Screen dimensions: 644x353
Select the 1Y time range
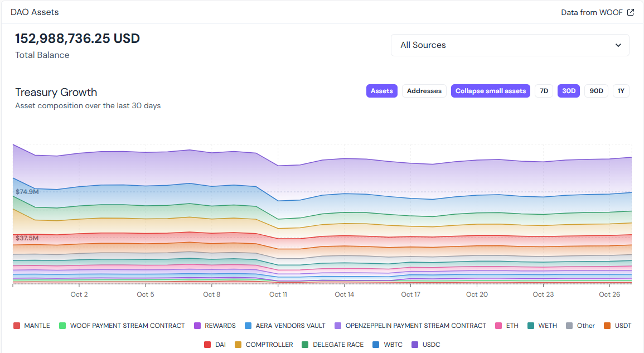[x=621, y=91]
